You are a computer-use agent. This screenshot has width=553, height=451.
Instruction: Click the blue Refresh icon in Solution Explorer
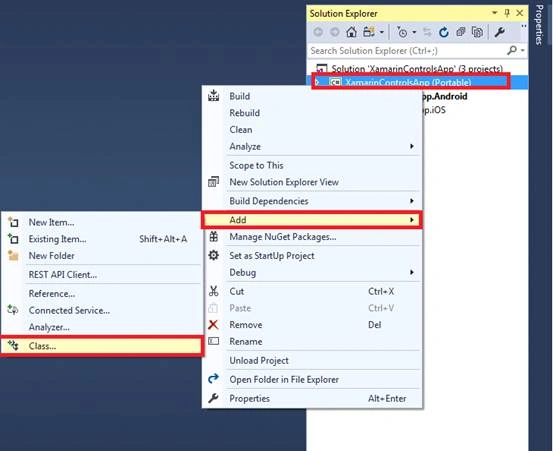pyautogui.click(x=444, y=32)
